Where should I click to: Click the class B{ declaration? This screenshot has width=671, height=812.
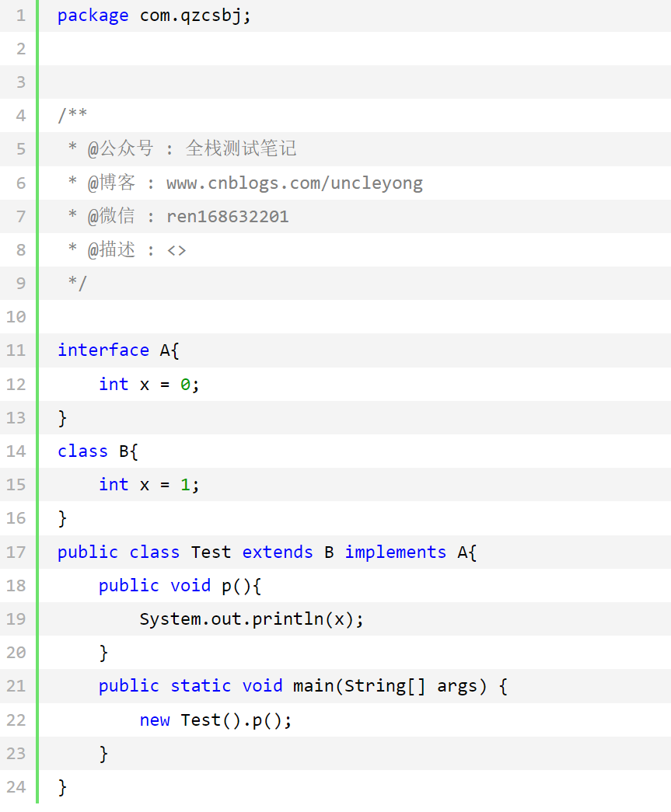coord(98,451)
